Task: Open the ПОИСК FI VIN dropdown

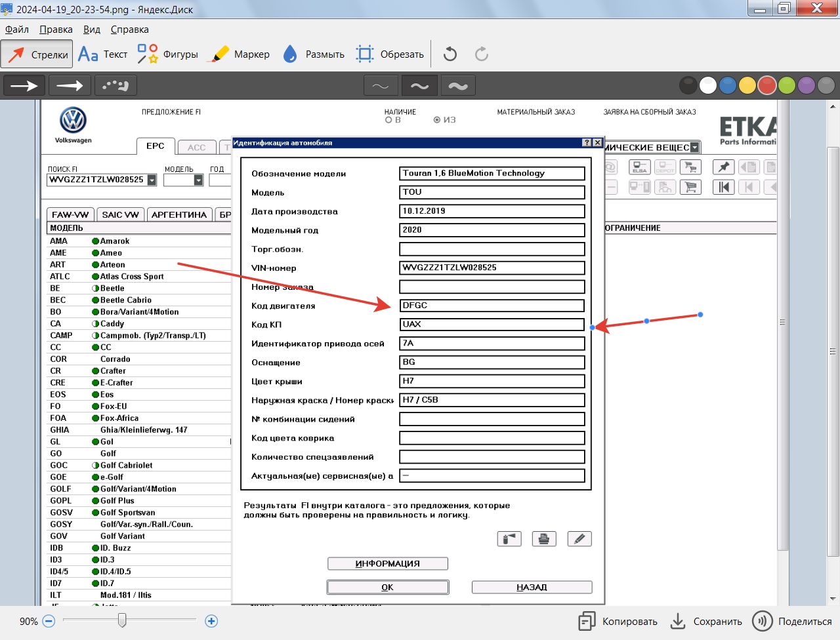Action: pyautogui.click(x=152, y=180)
